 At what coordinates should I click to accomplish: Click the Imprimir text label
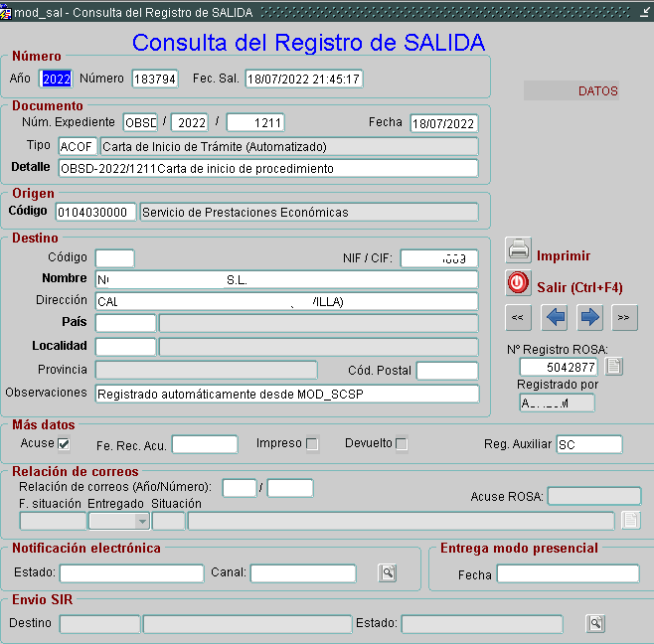[x=564, y=255]
